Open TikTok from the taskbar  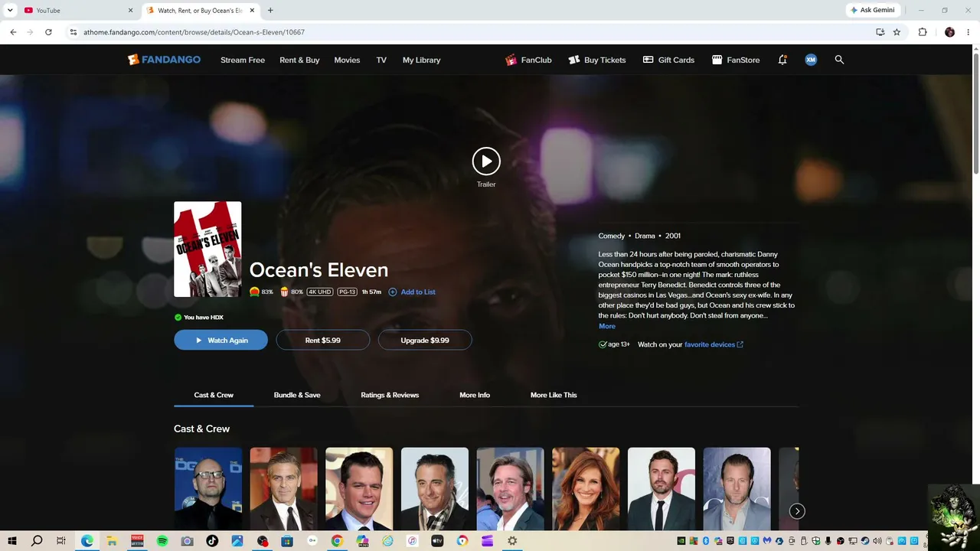point(212,541)
